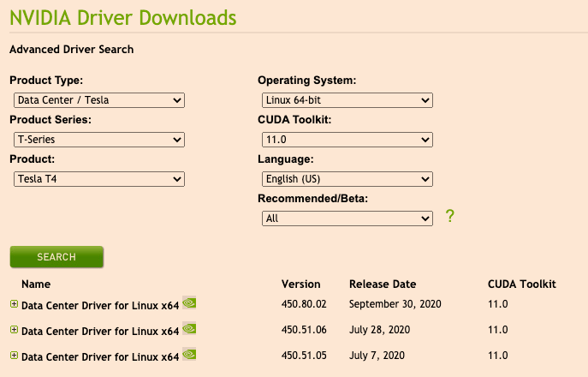The image size is (588, 377).
Task: Click the NVIDIA logo icon beside driver 450.51.05
Action: click(189, 354)
